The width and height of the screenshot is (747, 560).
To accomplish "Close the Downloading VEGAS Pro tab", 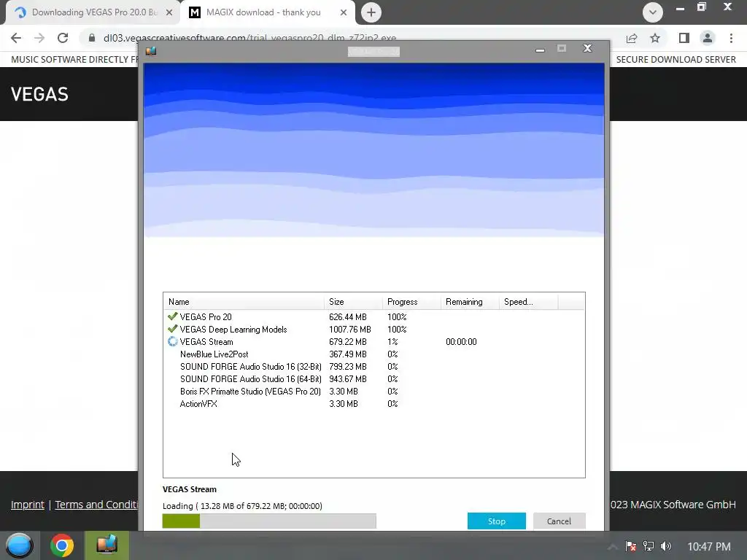I will click(169, 12).
